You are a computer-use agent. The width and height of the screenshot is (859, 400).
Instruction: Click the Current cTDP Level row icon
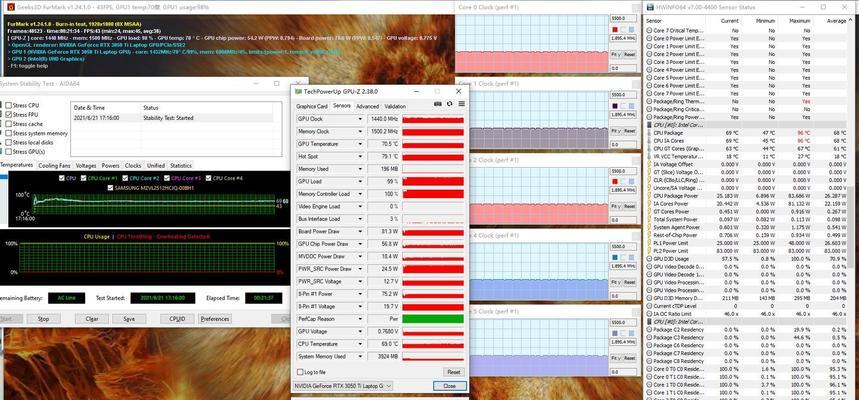(x=649, y=306)
